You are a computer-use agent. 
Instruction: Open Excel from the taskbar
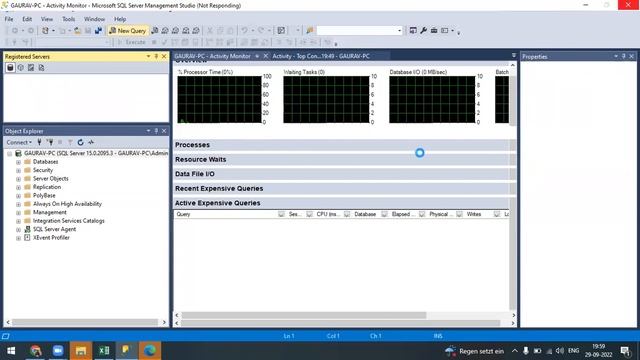(104, 351)
